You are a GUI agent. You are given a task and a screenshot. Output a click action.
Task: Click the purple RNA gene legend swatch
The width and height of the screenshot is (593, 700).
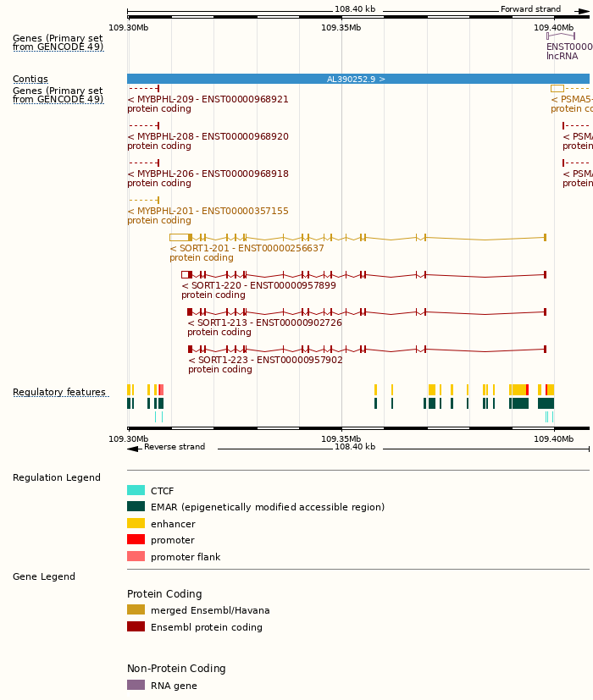[136, 686]
